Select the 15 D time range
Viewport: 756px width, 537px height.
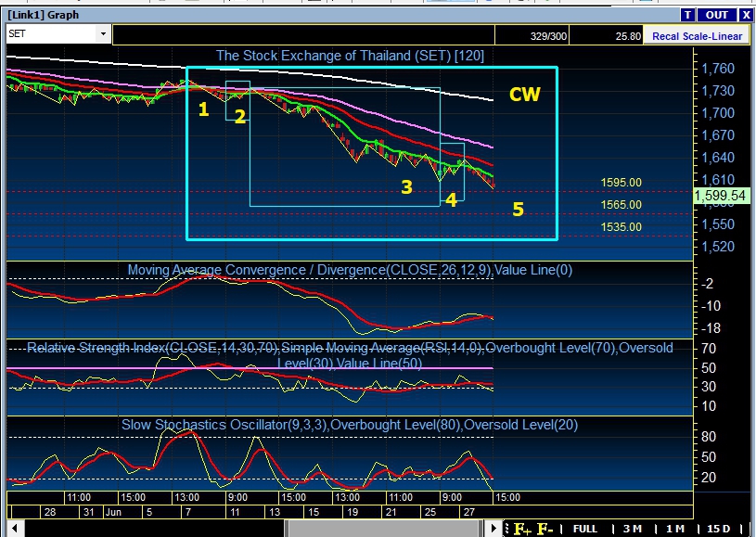[718, 529]
